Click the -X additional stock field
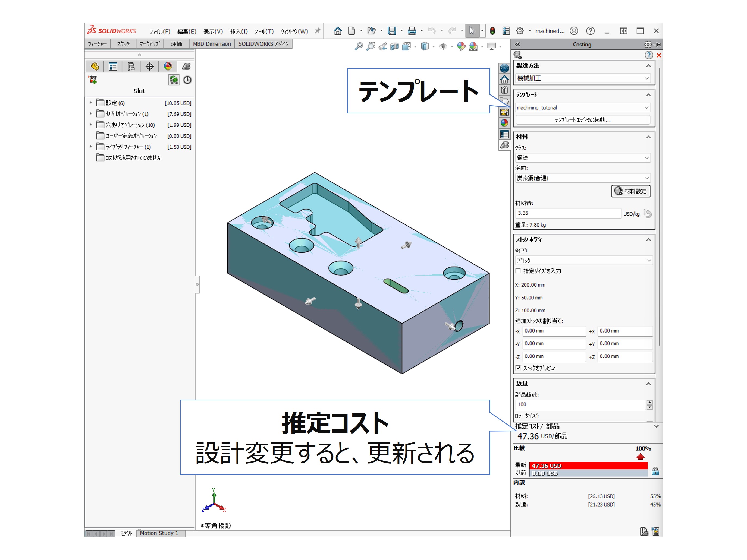The image size is (747, 560). 554,331
